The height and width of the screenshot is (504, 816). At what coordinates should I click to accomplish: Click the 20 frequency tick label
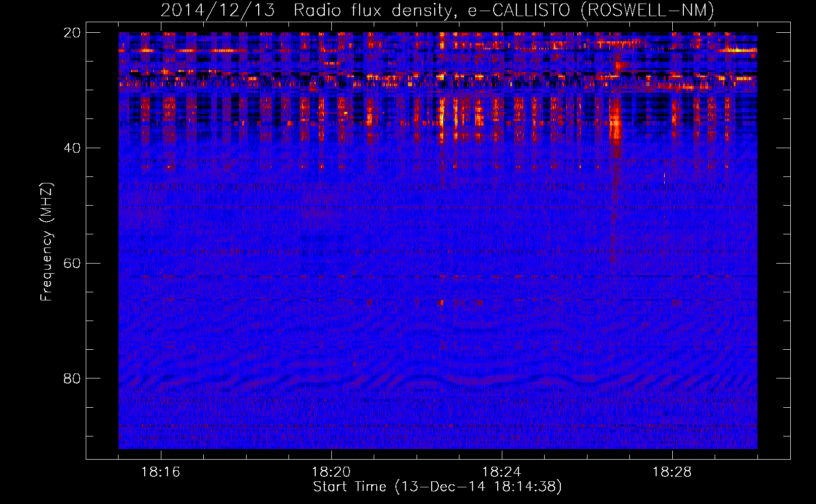click(x=73, y=33)
